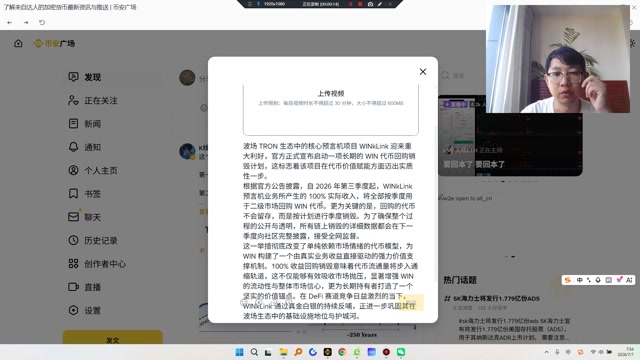
Task: Open 书签 in the sidebar
Action: click(113, 193)
